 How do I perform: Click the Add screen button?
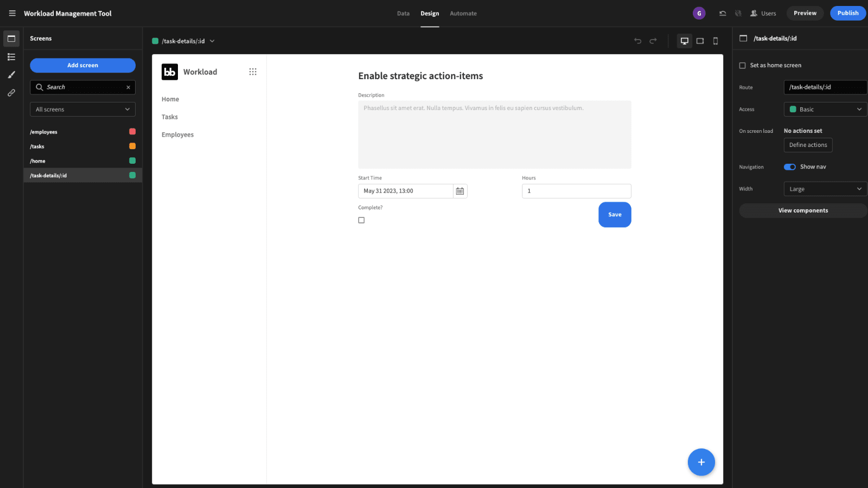82,66
